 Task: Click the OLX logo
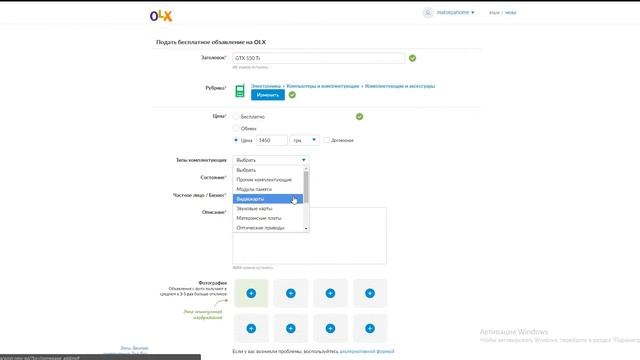pos(161,16)
